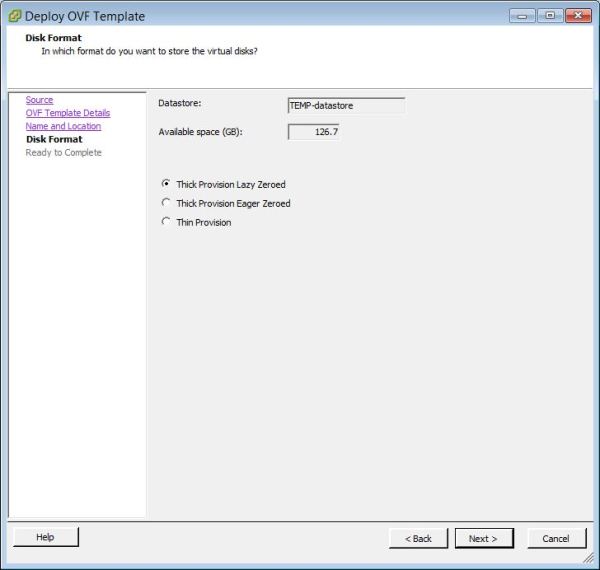Click the Deploy OVF Template window icon
600x570 pixels.
click(14, 16)
